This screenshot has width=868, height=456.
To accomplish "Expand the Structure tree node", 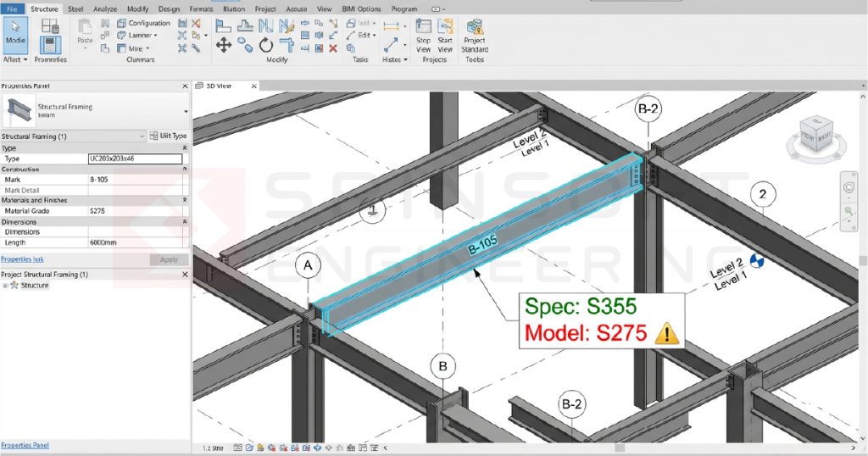I will 5,286.
